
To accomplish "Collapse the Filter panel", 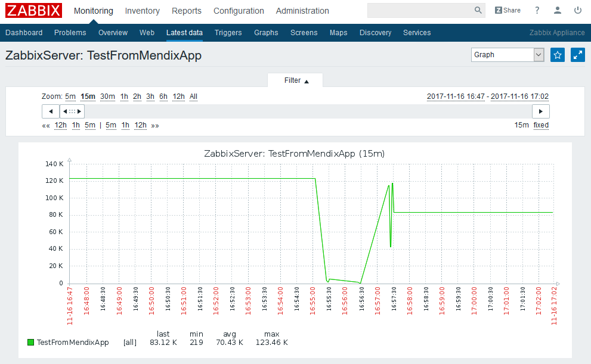I will click(x=296, y=80).
